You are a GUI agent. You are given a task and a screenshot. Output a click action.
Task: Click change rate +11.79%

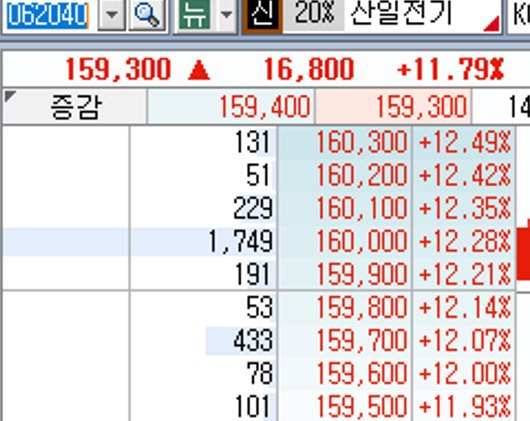click(x=451, y=70)
